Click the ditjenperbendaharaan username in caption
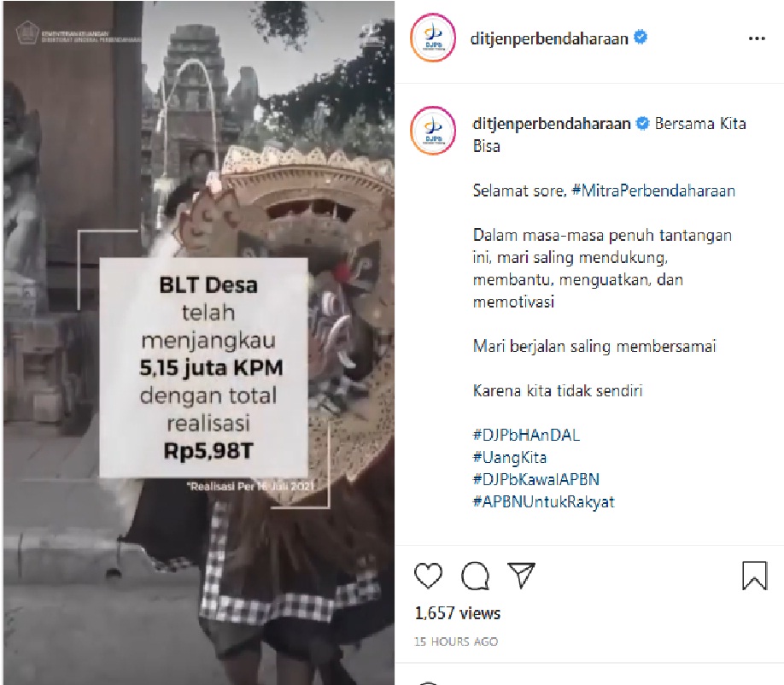Screen dimensions: 784x685 [x=552, y=124]
